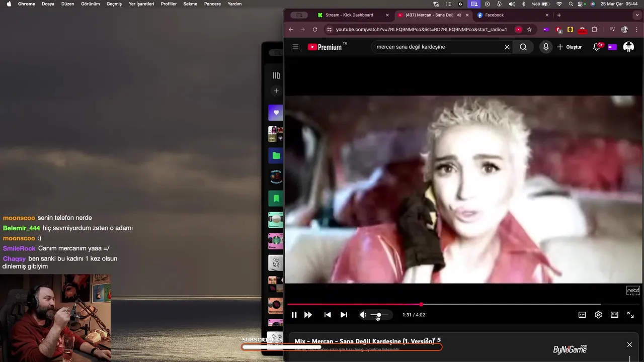
Task: Click the Chrome address bar URL
Action: point(421,30)
